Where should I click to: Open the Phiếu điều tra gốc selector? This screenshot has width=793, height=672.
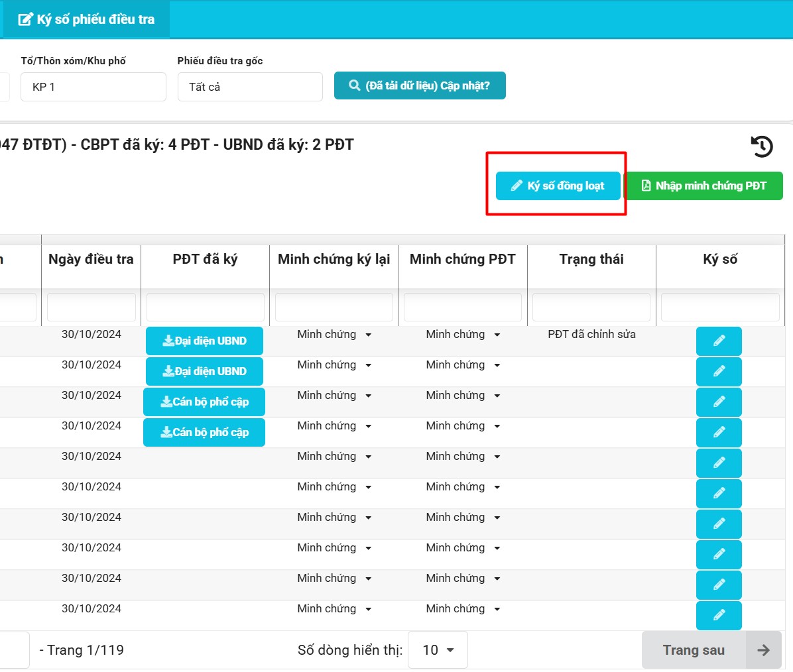[x=250, y=87]
